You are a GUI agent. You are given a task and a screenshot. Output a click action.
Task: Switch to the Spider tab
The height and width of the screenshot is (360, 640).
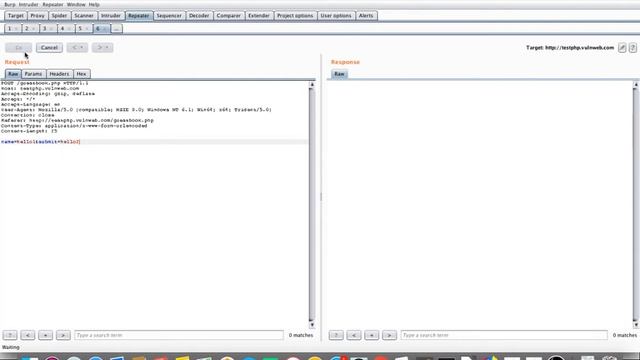[x=59, y=16]
